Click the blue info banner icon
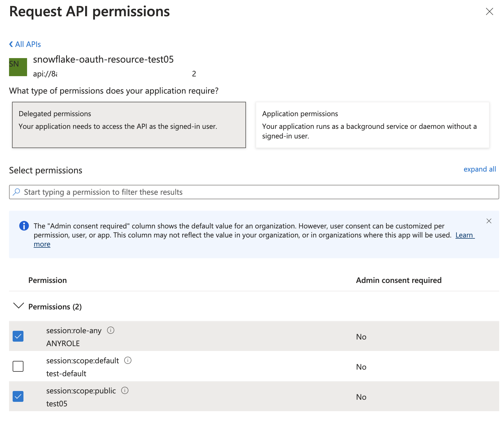Image resolution: width=504 pixels, height=422 pixels. [x=24, y=226]
